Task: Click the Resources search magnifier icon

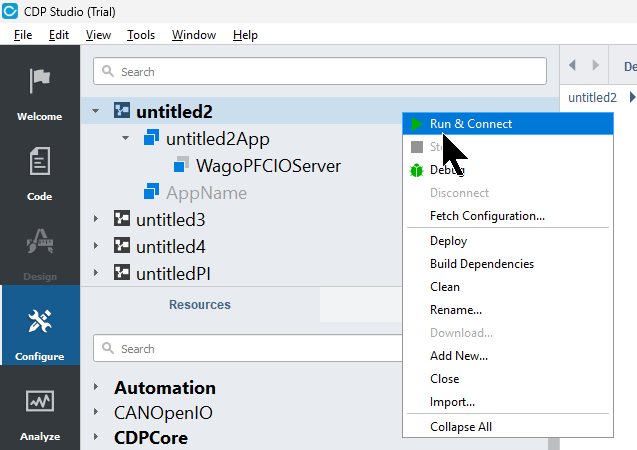Action: [x=108, y=348]
